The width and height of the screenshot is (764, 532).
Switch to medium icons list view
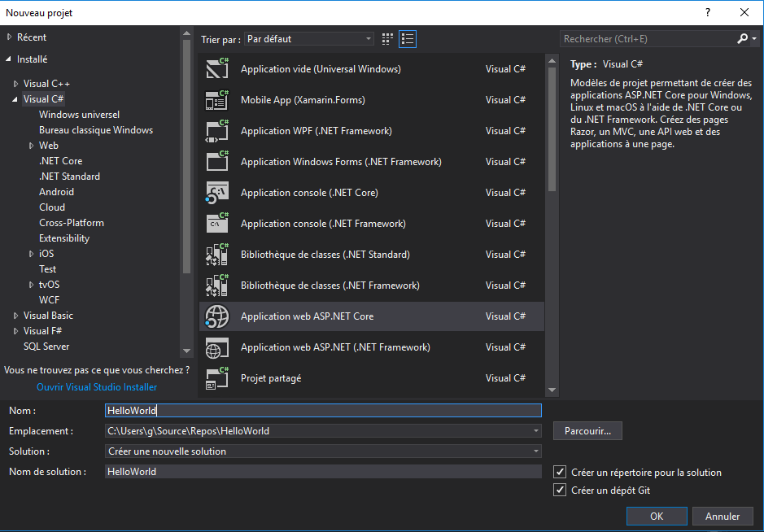pos(408,39)
